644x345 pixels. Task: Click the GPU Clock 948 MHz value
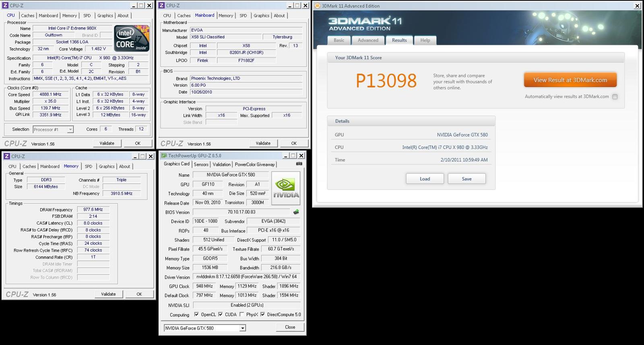[204, 286]
